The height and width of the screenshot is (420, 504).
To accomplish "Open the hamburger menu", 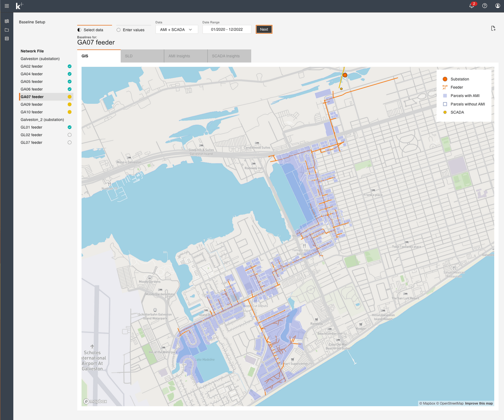I will point(7,6).
